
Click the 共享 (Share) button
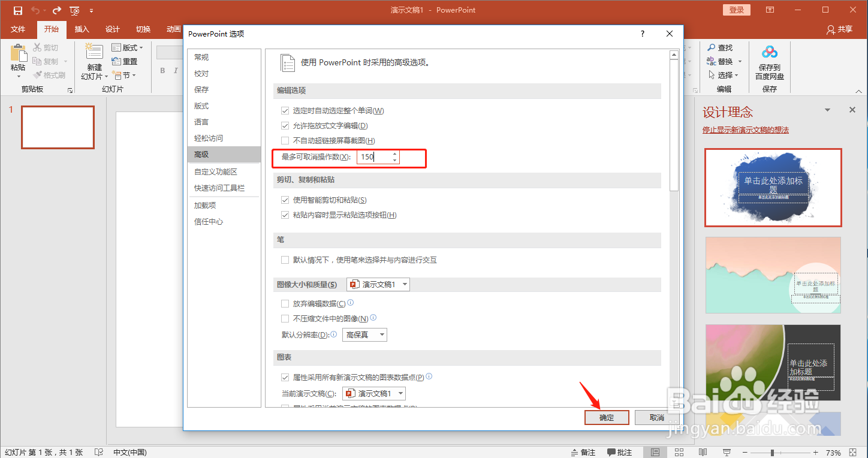[x=839, y=29]
